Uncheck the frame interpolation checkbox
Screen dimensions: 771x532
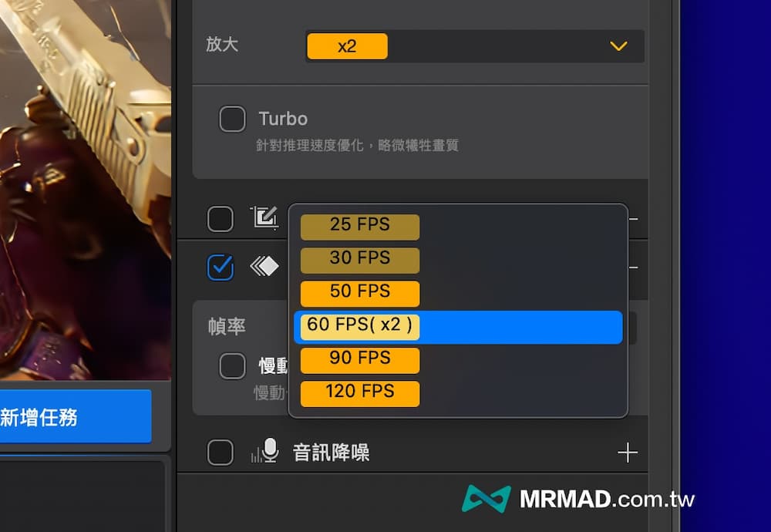[x=221, y=268]
